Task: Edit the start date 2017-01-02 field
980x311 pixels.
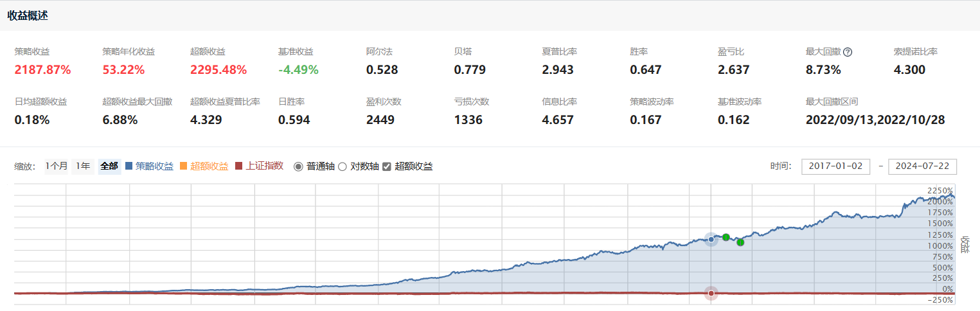Action: [x=836, y=166]
